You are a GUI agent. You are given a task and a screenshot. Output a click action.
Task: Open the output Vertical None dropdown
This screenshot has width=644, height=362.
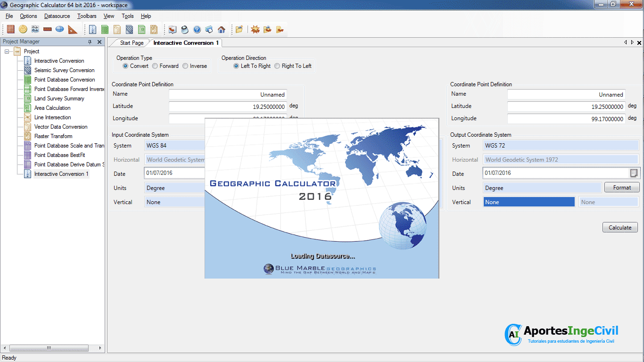pyautogui.click(x=529, y=202)
